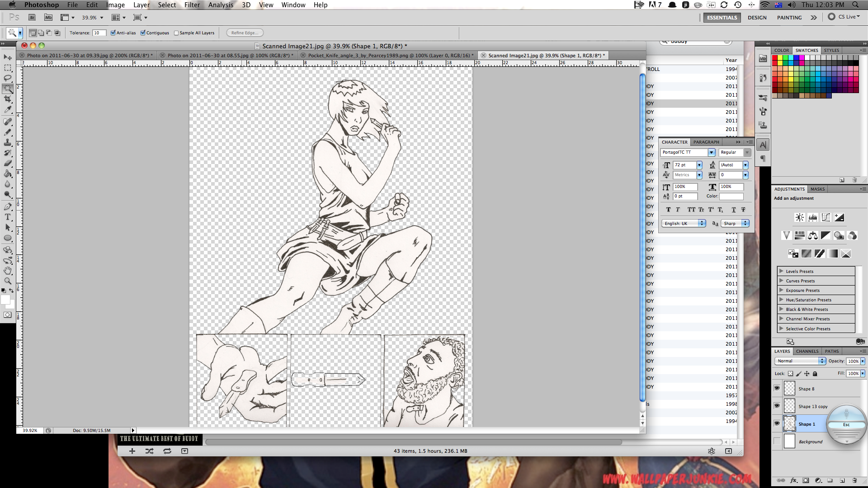Toggle Lock transparent pixels in Layers panel
Screen dimensions: 868x488
[x=790, y=374]
